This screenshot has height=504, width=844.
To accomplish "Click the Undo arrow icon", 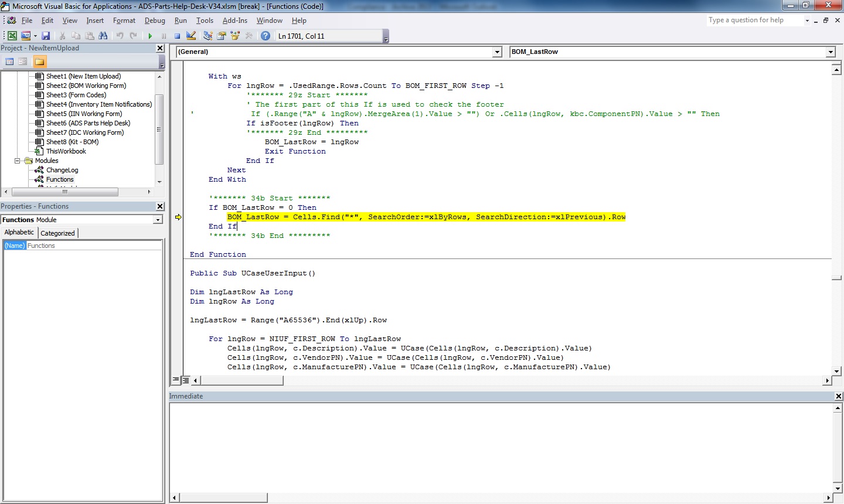I will 120,36.
